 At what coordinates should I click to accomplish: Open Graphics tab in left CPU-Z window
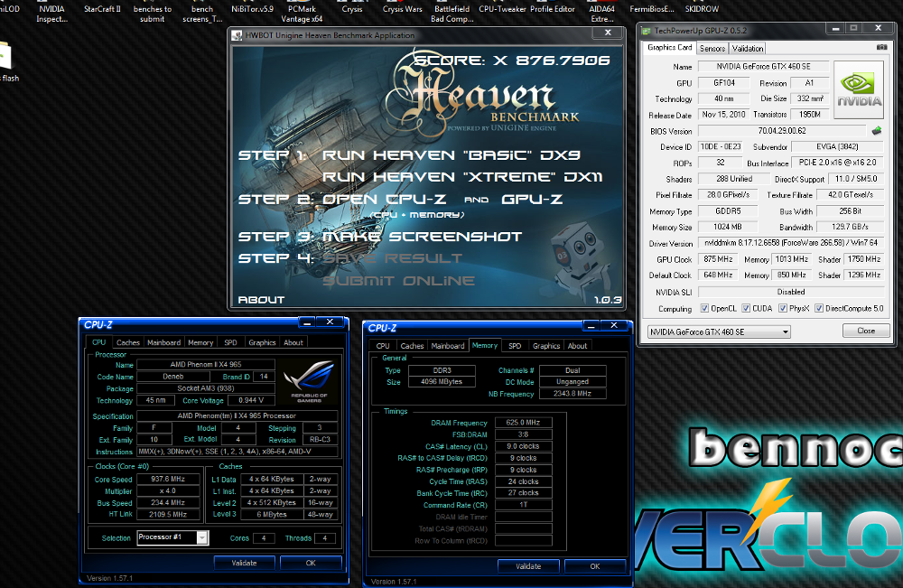[x=262, y=342]
